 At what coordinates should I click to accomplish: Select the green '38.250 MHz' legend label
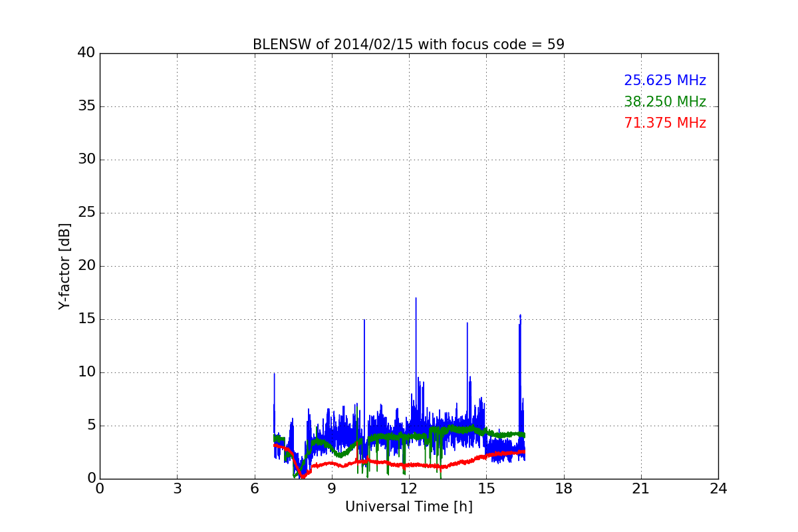click(665, 102)
